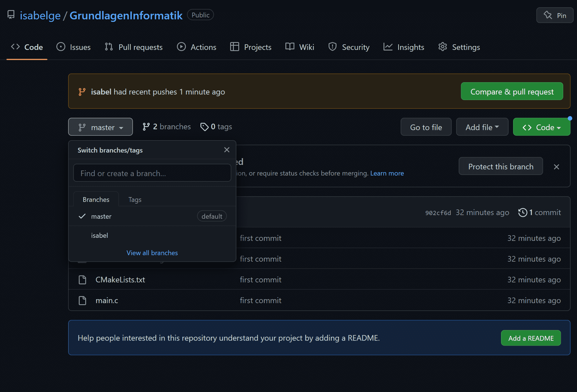
Task: Click the Projects table icon
Action: (235, 47)
